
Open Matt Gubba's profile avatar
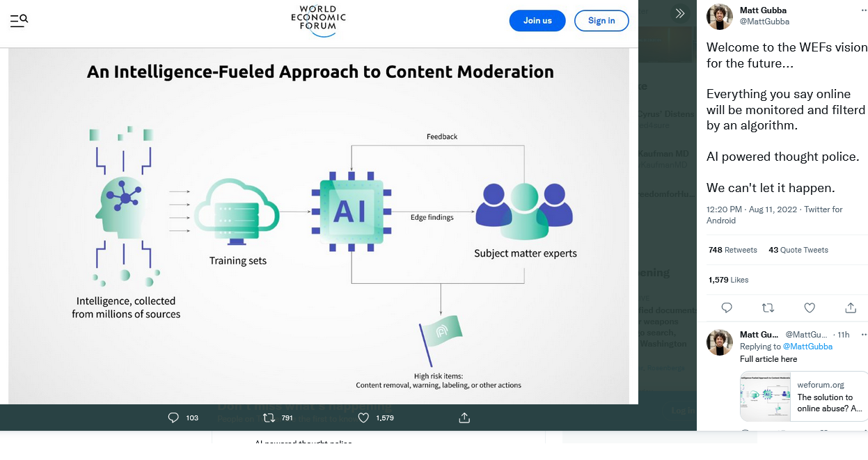pos(720,17)
